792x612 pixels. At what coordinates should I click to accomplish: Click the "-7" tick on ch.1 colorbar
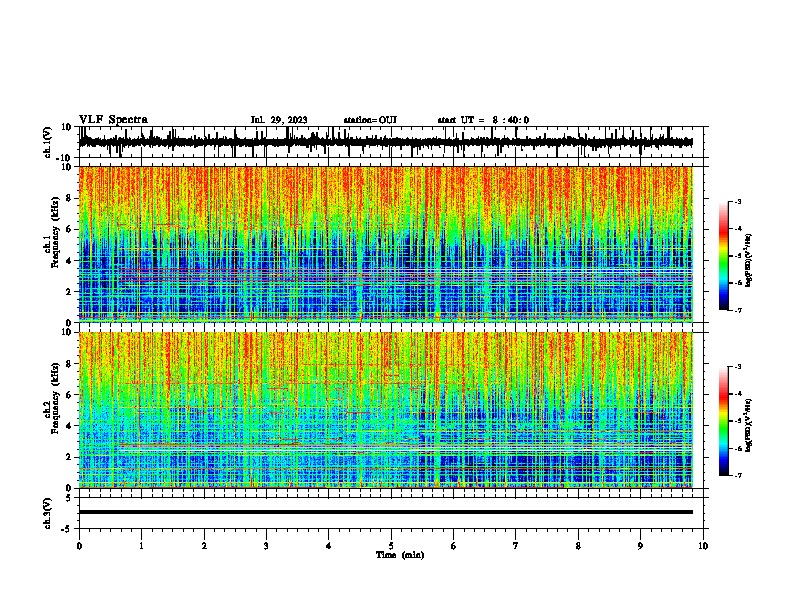pyautogui.click(x=737, y=310)
